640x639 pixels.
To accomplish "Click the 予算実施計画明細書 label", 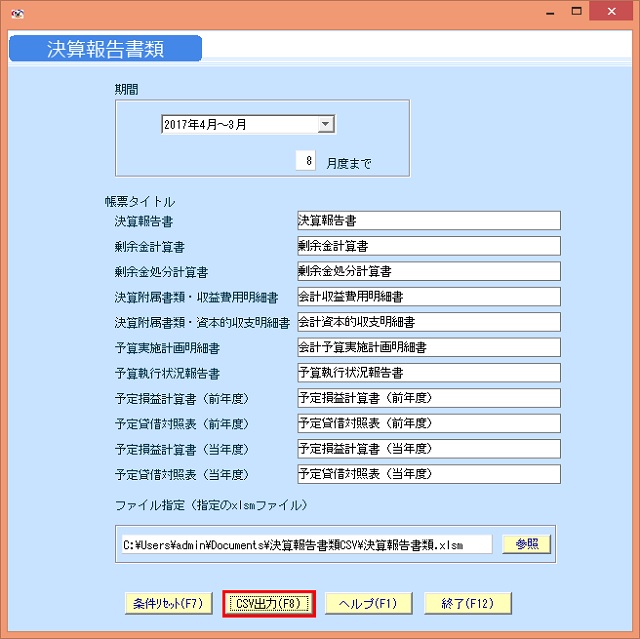I will pyautogui.click(x=167, y=348).
